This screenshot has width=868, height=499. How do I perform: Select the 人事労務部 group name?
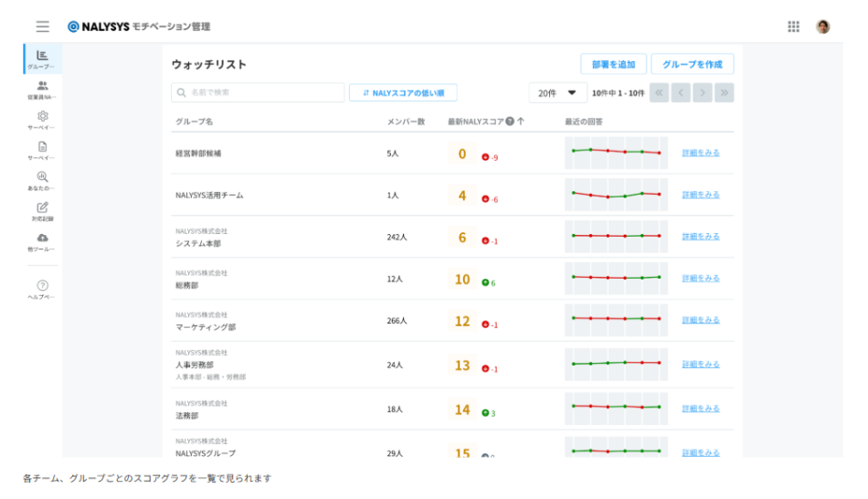pyautogui.click(x=195, y=365)
